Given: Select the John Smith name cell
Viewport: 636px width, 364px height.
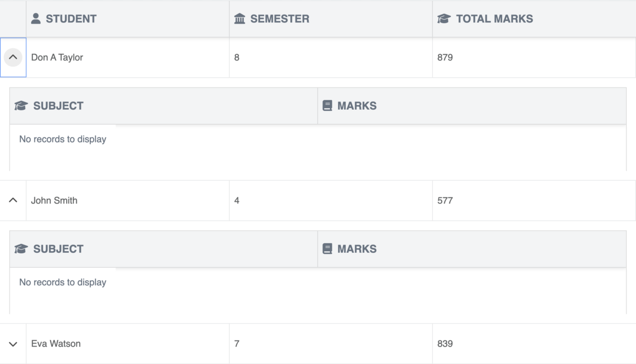Looking at the screenshot, I should [54, 200].
